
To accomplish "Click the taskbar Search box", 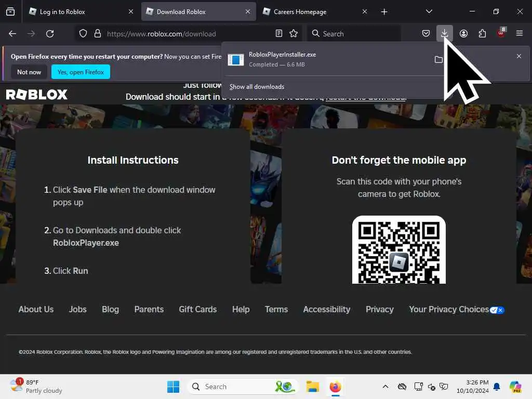I will coord(243,387).
